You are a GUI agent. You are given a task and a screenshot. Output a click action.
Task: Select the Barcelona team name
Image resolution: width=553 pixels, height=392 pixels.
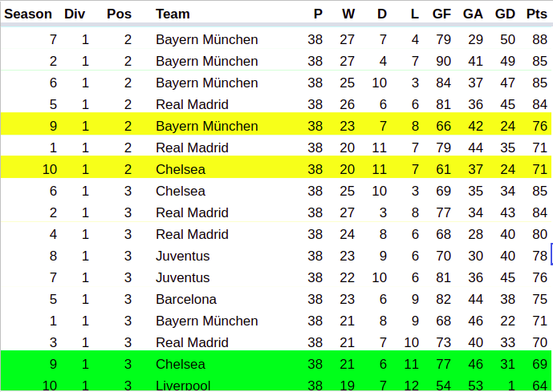pos(186,299)
